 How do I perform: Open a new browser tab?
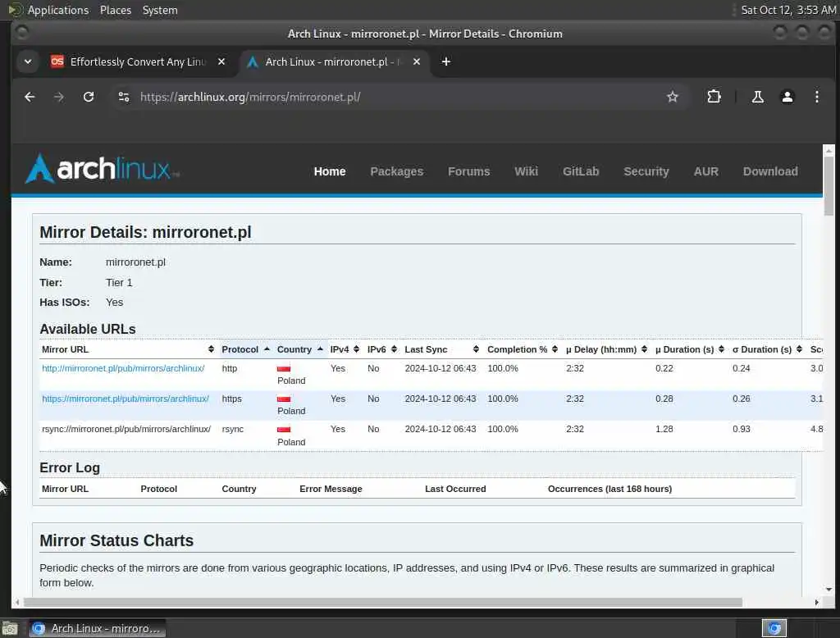pos(445,62)
